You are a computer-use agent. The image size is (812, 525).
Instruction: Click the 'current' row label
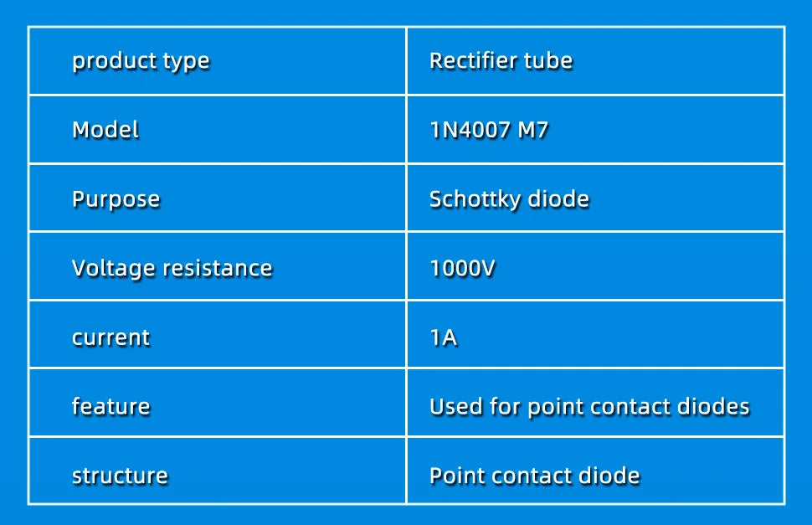pos(111,337)
